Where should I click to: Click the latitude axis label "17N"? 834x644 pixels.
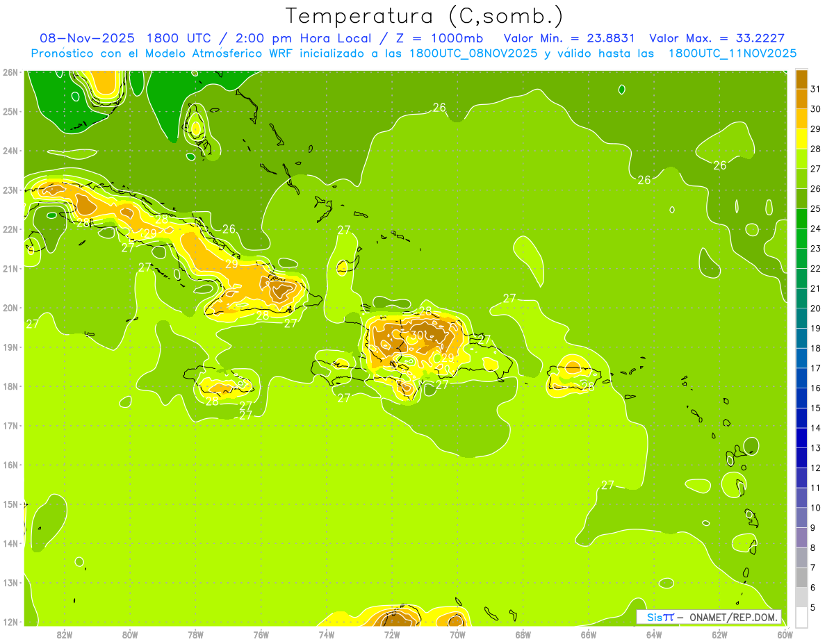coord(10,425)
